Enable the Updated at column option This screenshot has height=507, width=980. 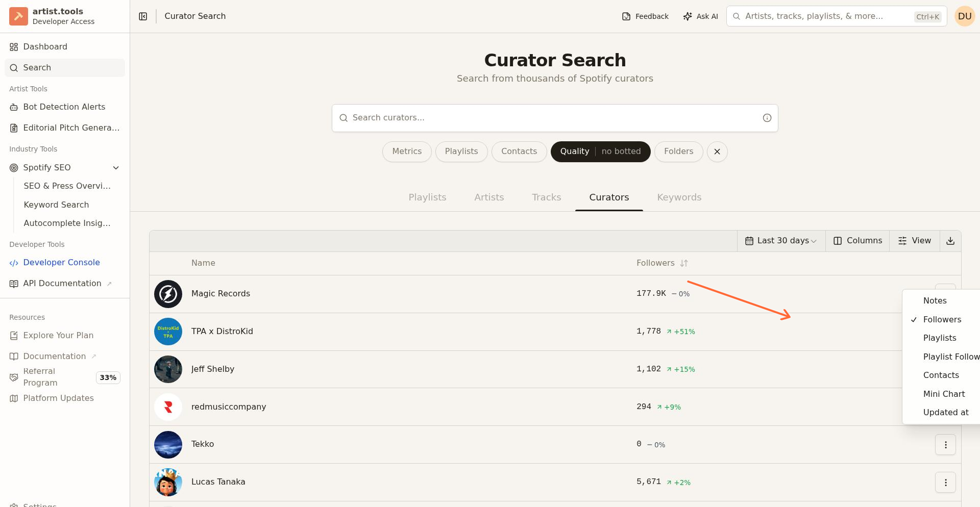point(942,413)
